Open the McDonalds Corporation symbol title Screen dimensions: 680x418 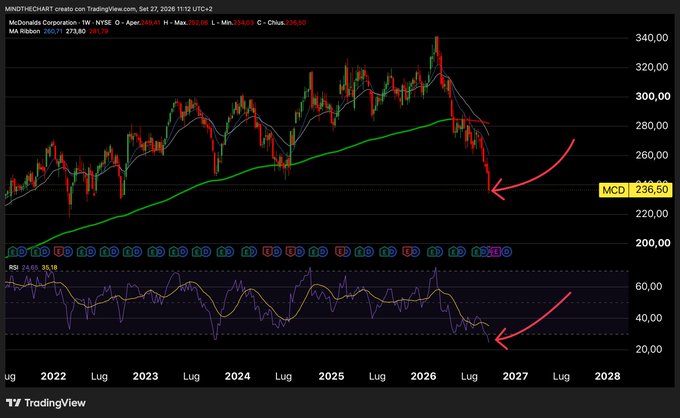[43, 23]
